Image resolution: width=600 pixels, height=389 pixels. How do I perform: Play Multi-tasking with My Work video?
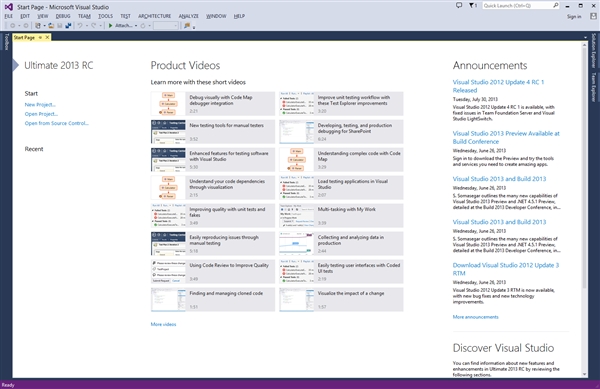[341, 215]
